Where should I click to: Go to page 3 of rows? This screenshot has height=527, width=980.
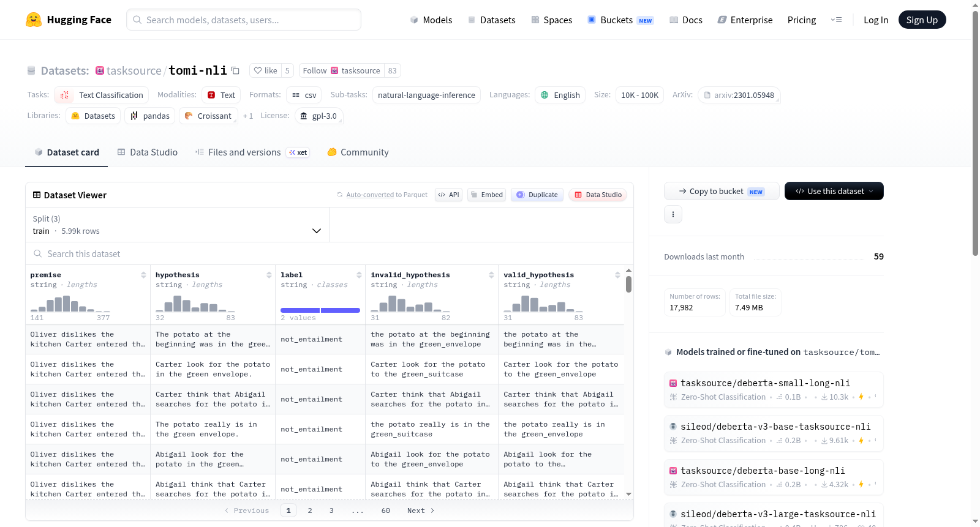point(331,510)
